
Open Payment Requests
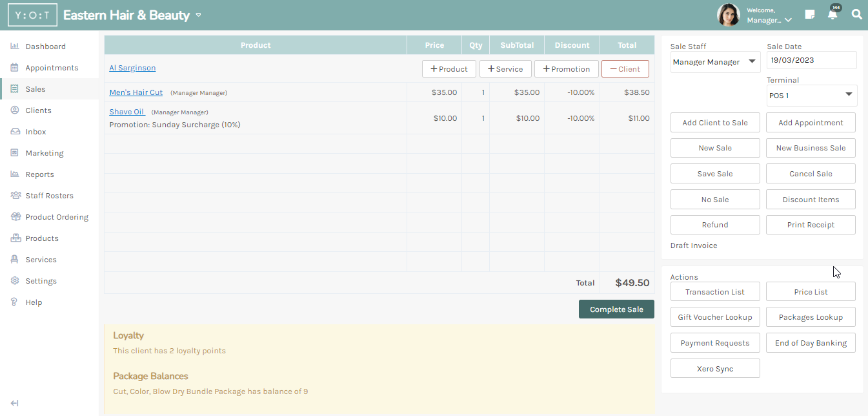[x=715, y=343]
